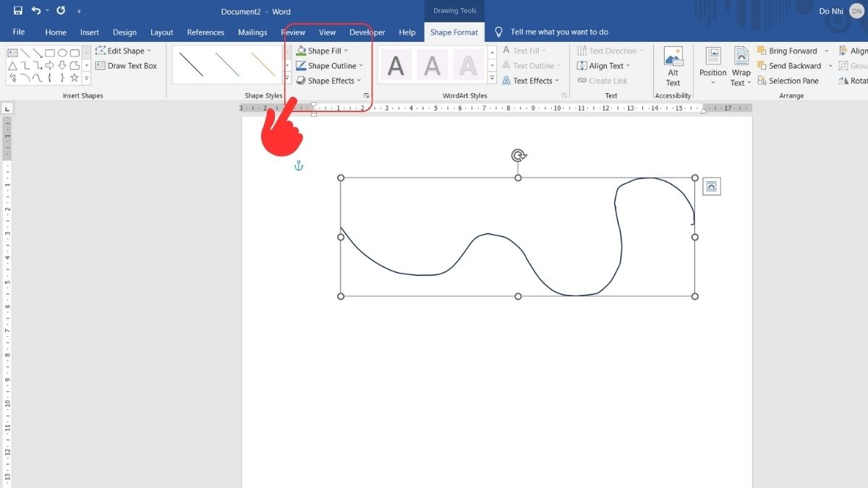Click Send Backward

(x=789, y=66)
